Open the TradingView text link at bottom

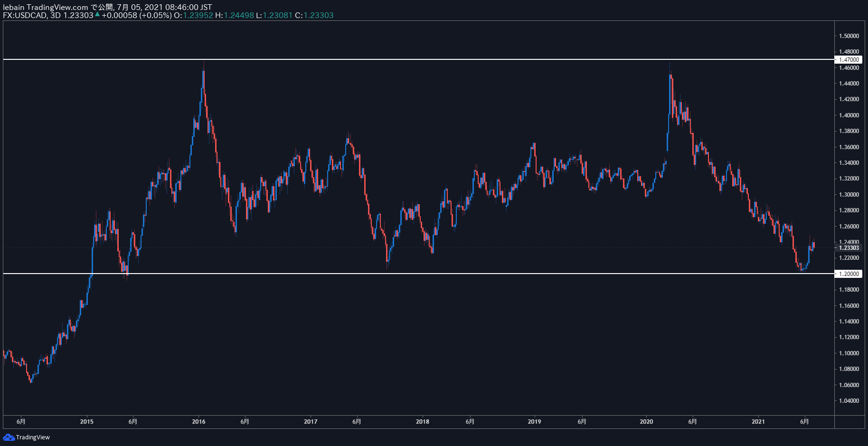tap(33, 437)
